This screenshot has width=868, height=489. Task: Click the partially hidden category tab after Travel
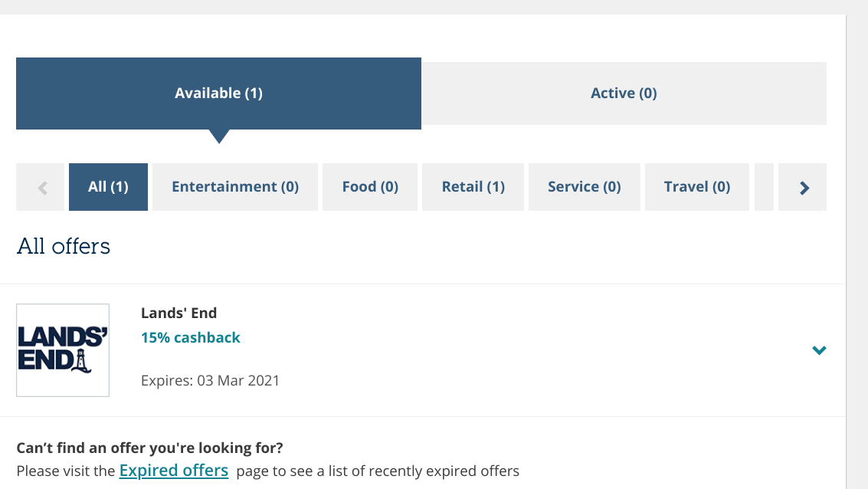point(764,187)
